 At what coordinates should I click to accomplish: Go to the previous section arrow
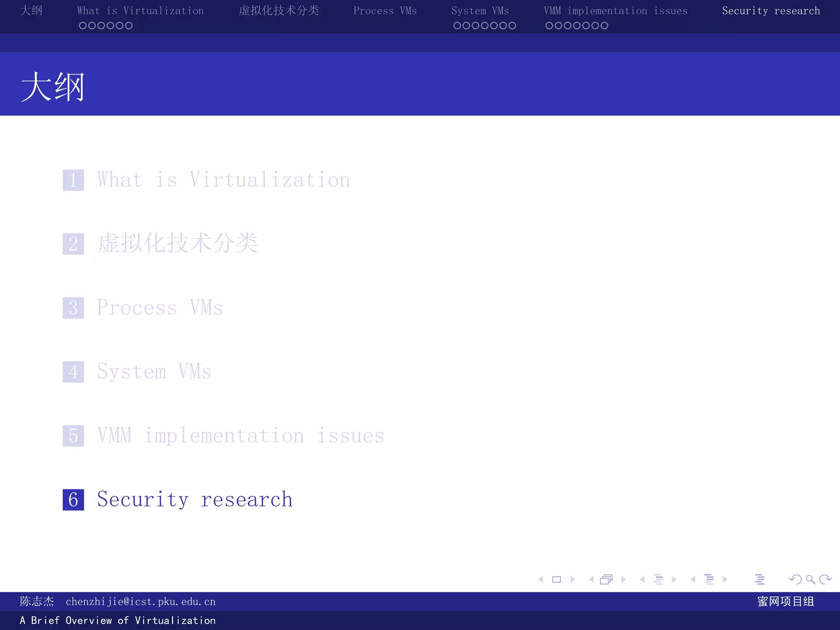tap(693, 580)
